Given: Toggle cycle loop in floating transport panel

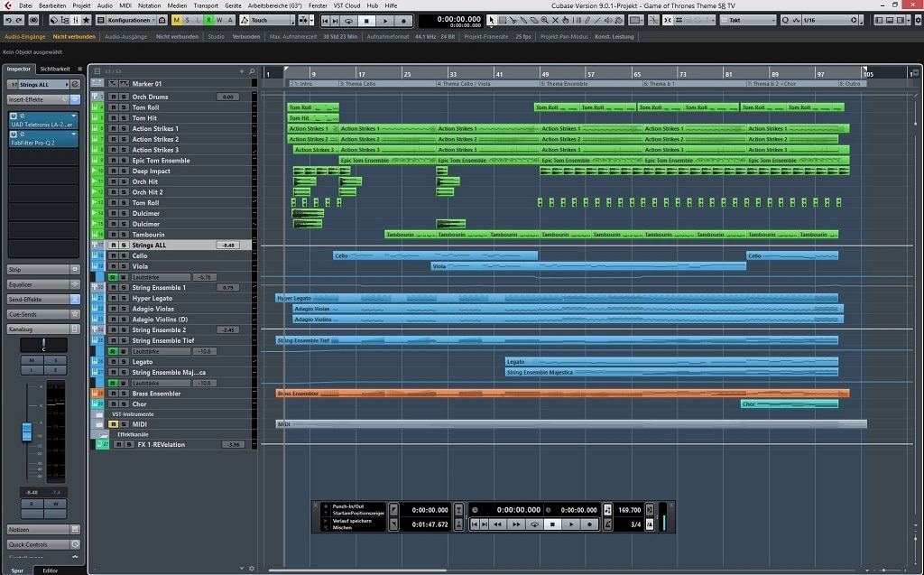Looking at the screenshot, I should (x=534, y=524).
